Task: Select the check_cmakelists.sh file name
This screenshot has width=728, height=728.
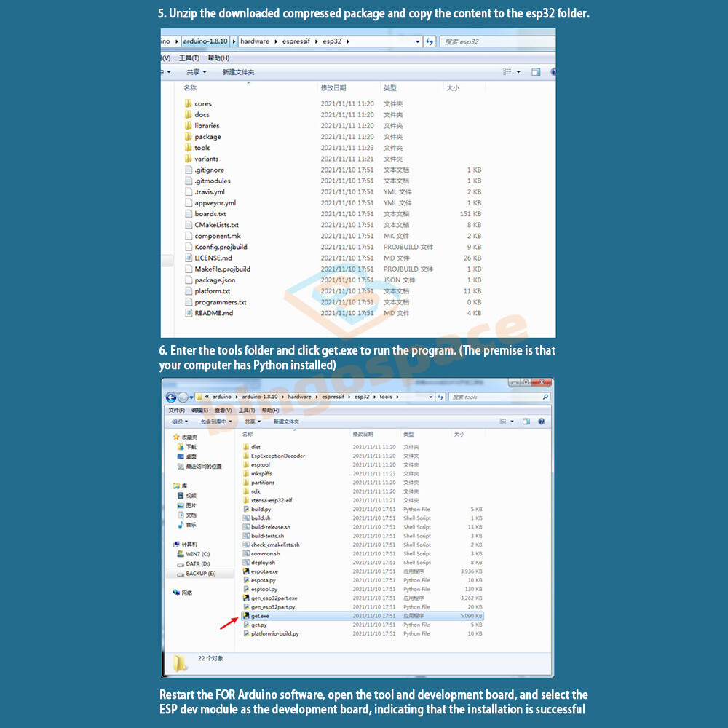Action: (x=275, y=545)
